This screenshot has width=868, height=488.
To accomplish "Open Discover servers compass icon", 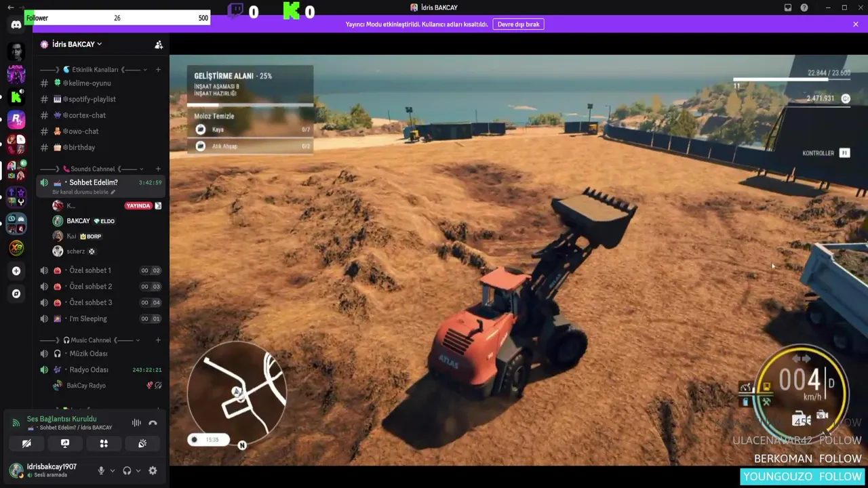I will tap(16, 294).
